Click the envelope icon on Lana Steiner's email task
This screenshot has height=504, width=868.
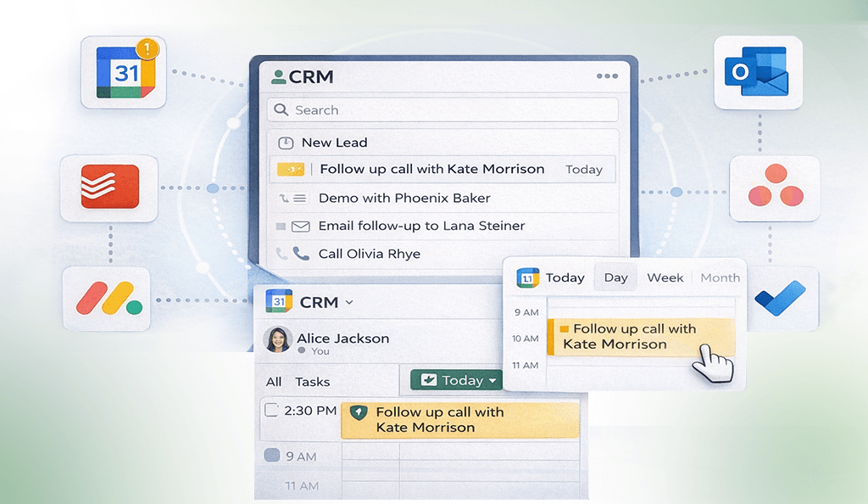coord(299,226)
